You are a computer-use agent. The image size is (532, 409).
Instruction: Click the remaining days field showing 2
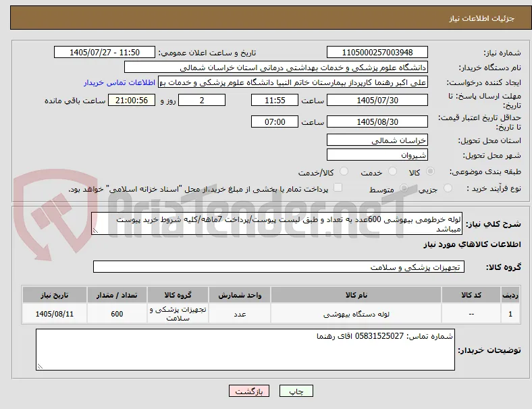point(202,101)
